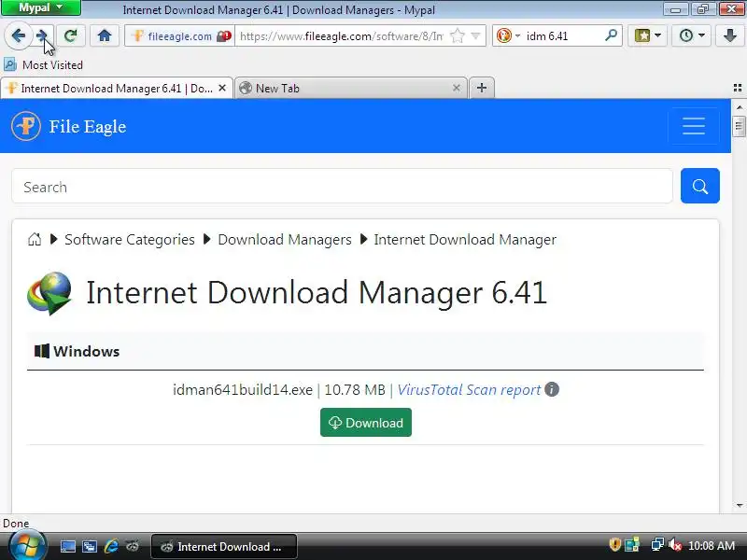
Task: Click the File Eagle logo
Action: tap(26, 126)
